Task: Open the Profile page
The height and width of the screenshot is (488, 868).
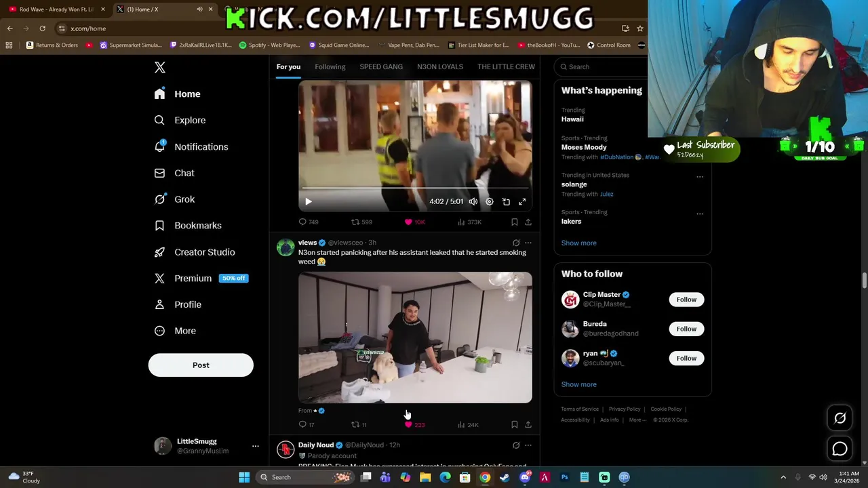Action: click(178, 304)
